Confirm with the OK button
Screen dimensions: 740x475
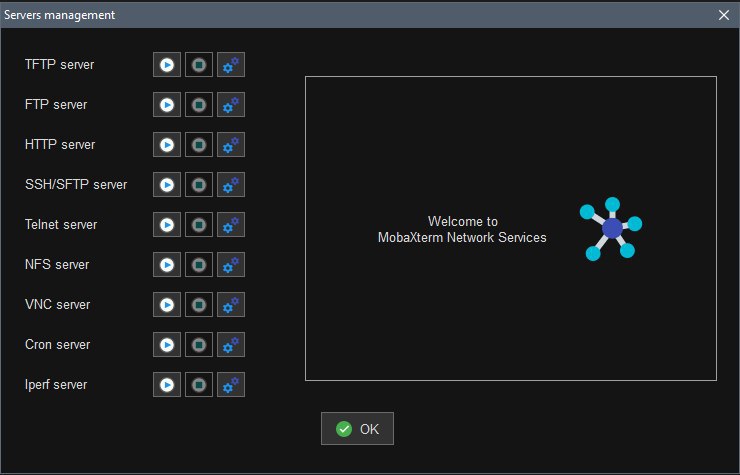[357, 429]
